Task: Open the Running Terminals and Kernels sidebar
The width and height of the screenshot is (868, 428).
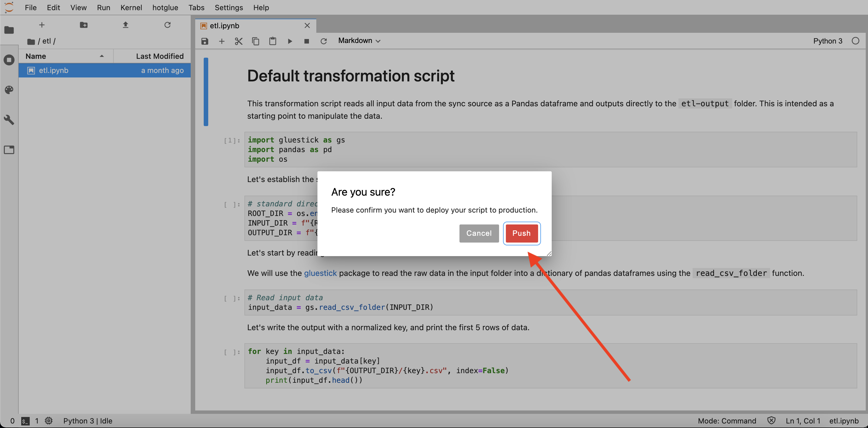Action: click(9, 60)
